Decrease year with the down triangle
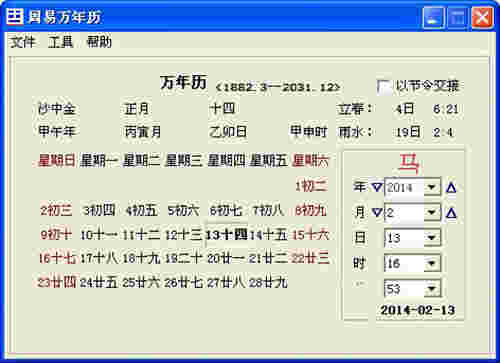 click(377, 187)
